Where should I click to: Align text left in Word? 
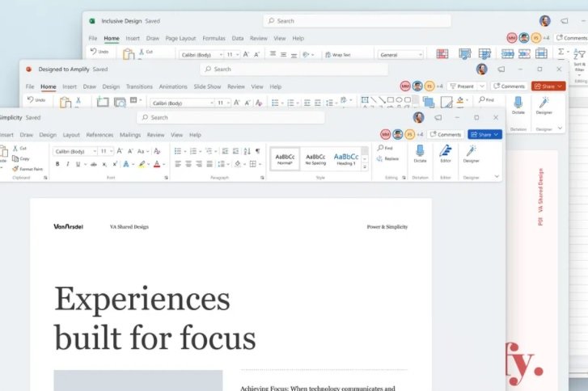(178, 164)
